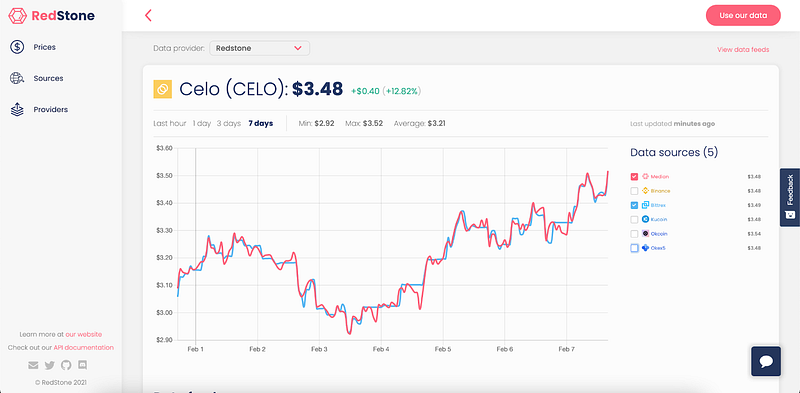Viewport: 800px width, 393px height.
Task: Open Prices dollar icon in sidebar
Action: 17,47
